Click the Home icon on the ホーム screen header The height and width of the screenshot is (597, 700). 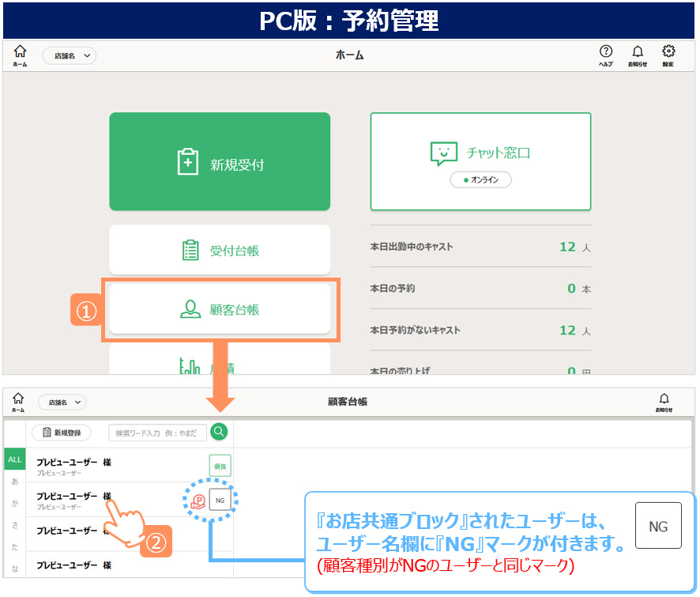[20, 54]
